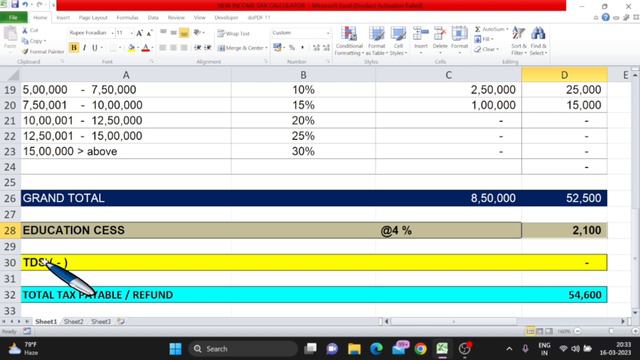Insert a new worksheet tab
This screenshot has width=640, height=360.
click(x=121, y=322)
